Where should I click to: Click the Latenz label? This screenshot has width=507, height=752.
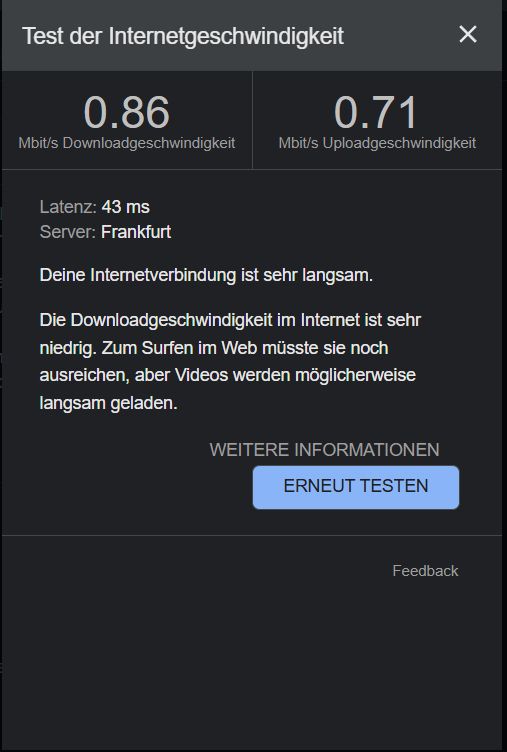68,207
